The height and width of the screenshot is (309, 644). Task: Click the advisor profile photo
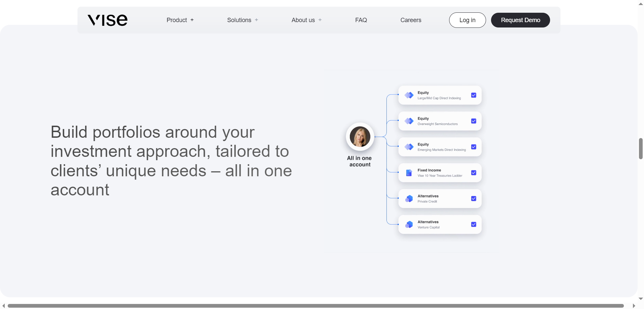[360, 136]
